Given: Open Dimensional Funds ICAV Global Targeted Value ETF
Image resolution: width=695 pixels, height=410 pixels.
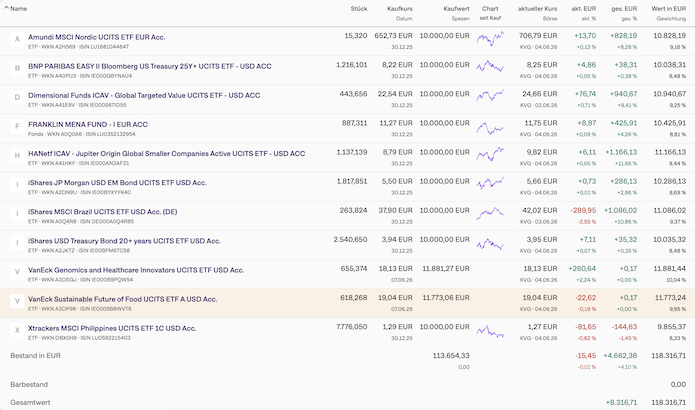Looking at the screenshot, I should 144,95.
